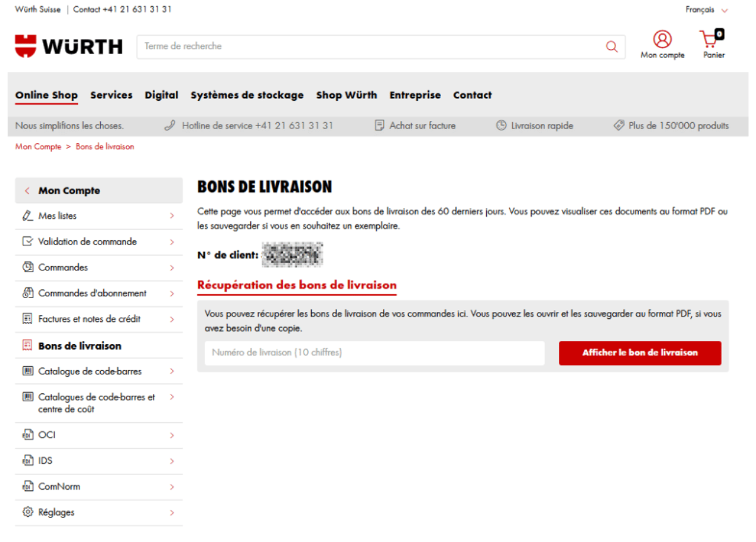
Task: Click the ComNorm EDI icon
Action: 28,487
